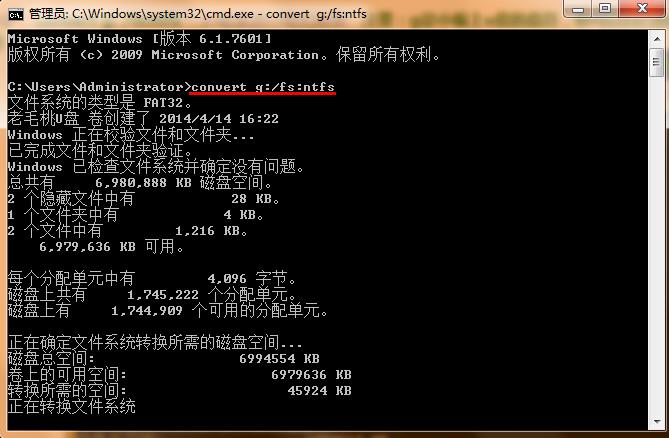Viewport: 669px width, 438px height.
Task: Click the underlined convert g:/fs:ntfs command
Action: pyautogui.click(x=262, y=87)
